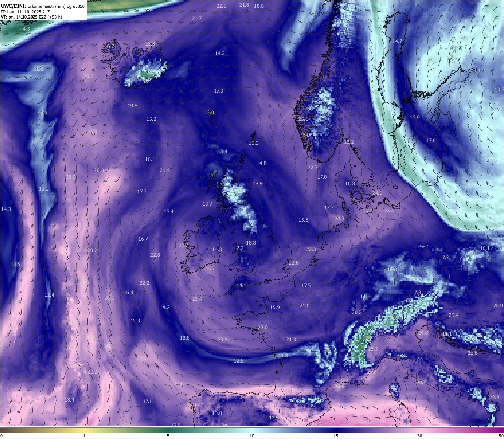This screenshot has width=504, height=439.
Task: Click the 30 label on the color scale
Action: tap(420, 436)
